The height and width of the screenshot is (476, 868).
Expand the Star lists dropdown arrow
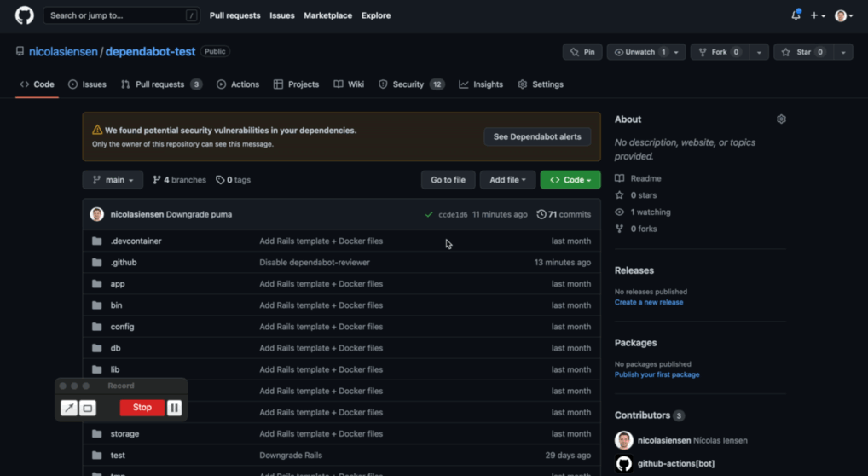click(x=843, y=52)
